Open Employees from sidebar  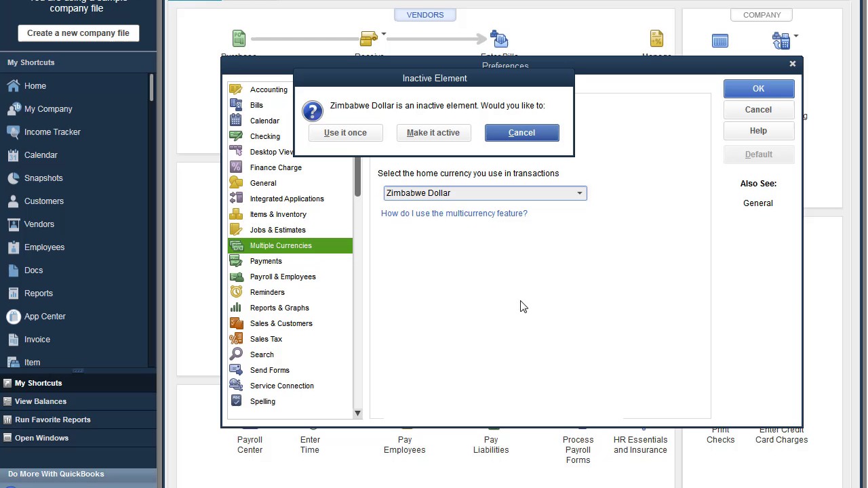pyautogui.click(x=45, y=247)
